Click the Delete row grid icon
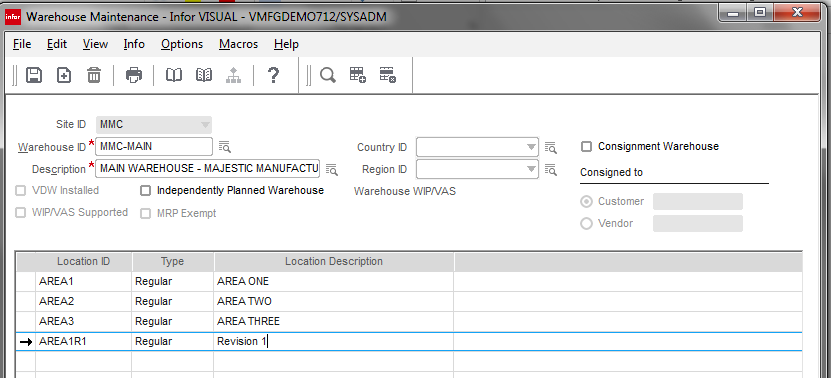 tap(387, 75)
